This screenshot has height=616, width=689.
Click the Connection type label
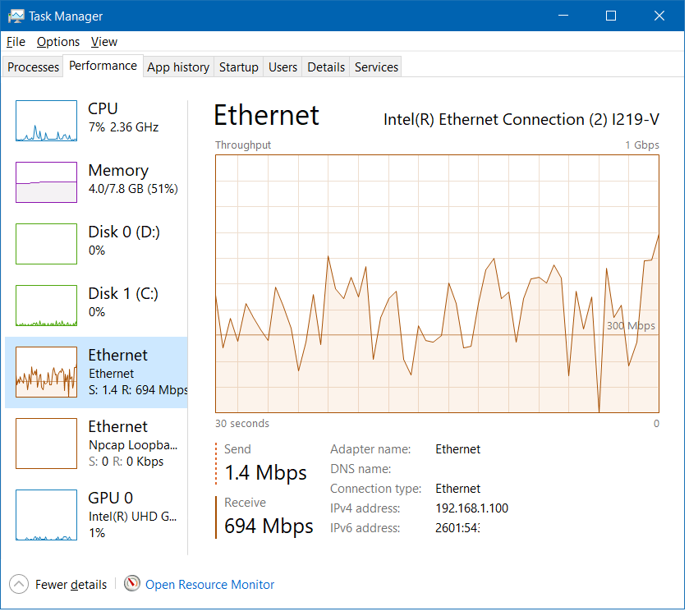(x=375, y=489)
